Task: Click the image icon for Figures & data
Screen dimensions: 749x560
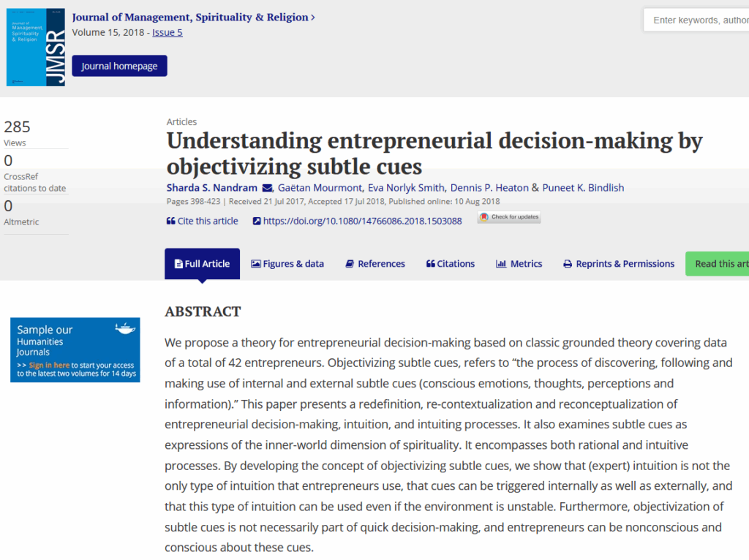Action: 256,264
